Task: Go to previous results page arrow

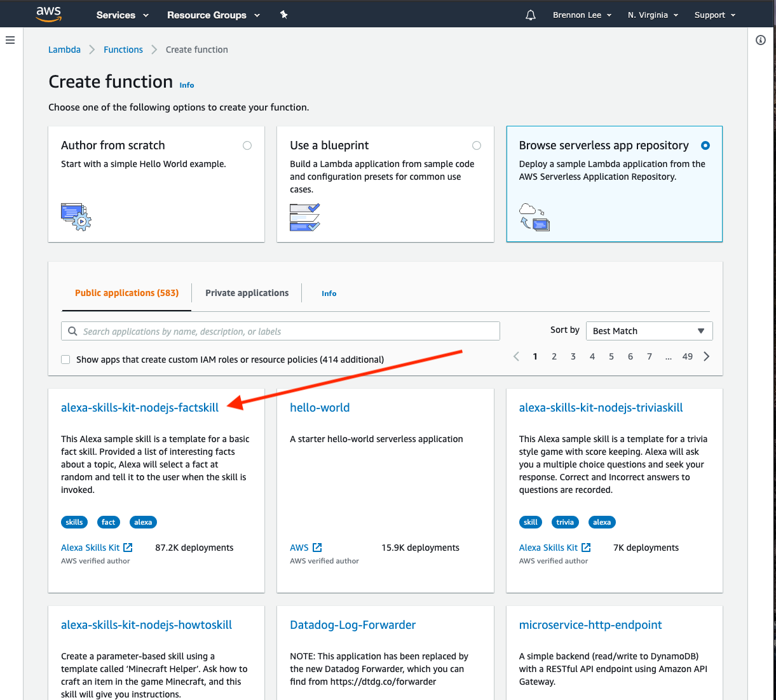Action: tap(516, 356)
